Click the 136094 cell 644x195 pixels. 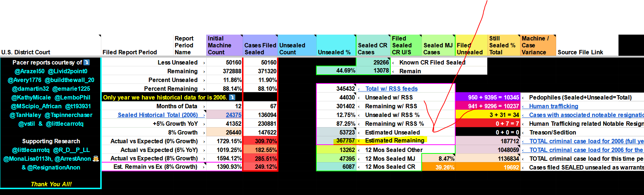click(x=260, y=115)
